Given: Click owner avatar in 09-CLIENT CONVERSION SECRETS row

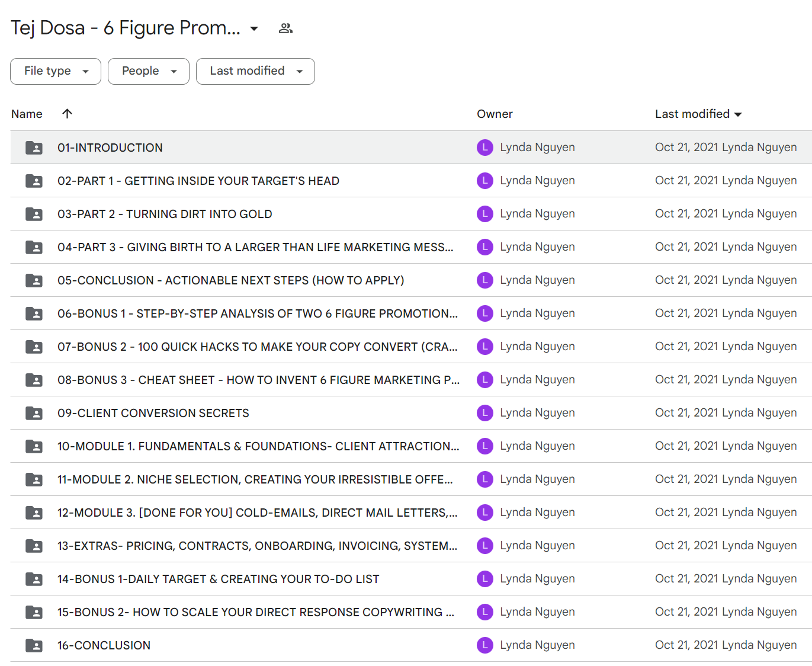Looking at the screenshot, I should pyautogui.click(x=485, y=413).
